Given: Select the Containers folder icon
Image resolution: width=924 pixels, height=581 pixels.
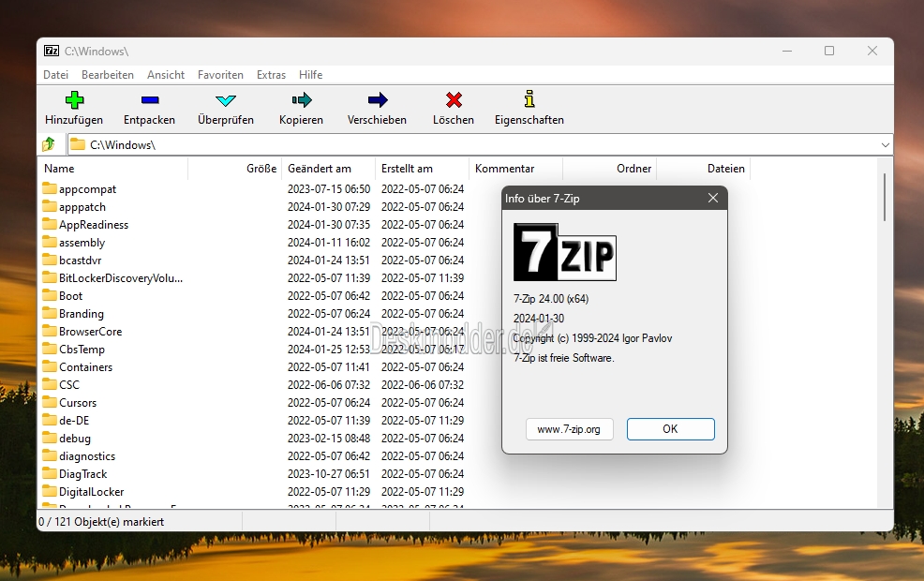Looking at the screenshot, I should 50,366.
